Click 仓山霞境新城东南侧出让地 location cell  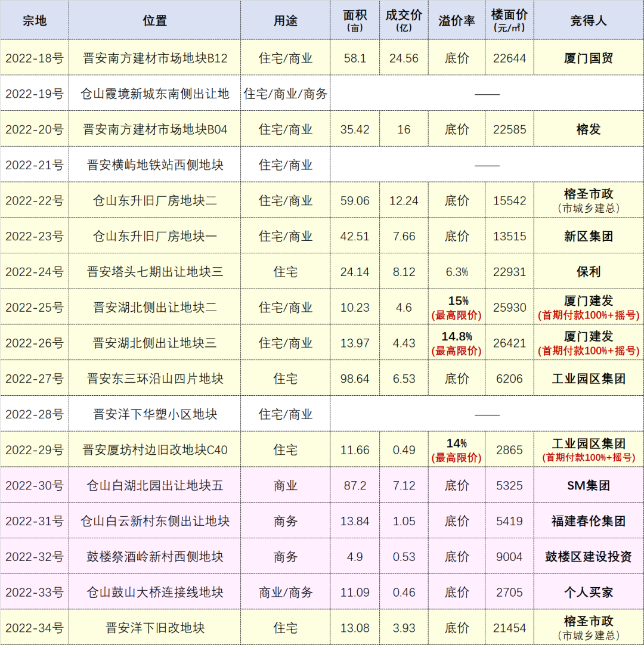pos(154,94)
